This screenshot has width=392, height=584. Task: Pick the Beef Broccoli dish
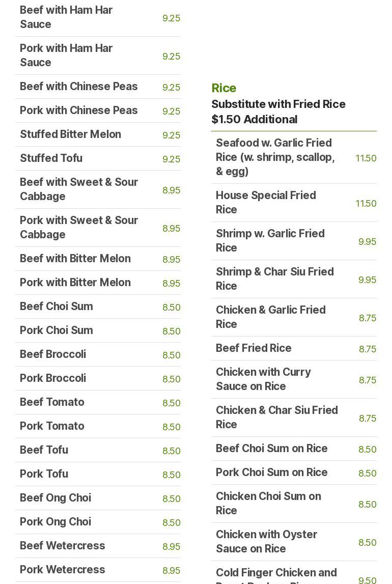tap(52, 354)
